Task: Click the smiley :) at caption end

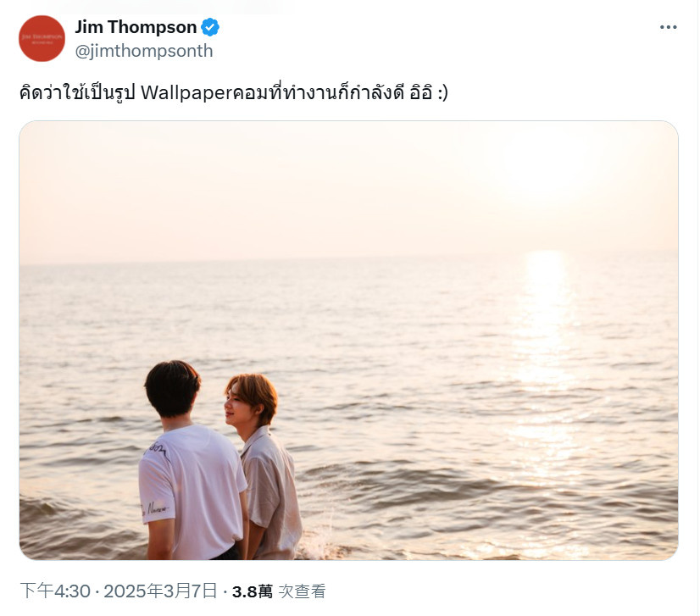Action: click(x=442, y=93)
